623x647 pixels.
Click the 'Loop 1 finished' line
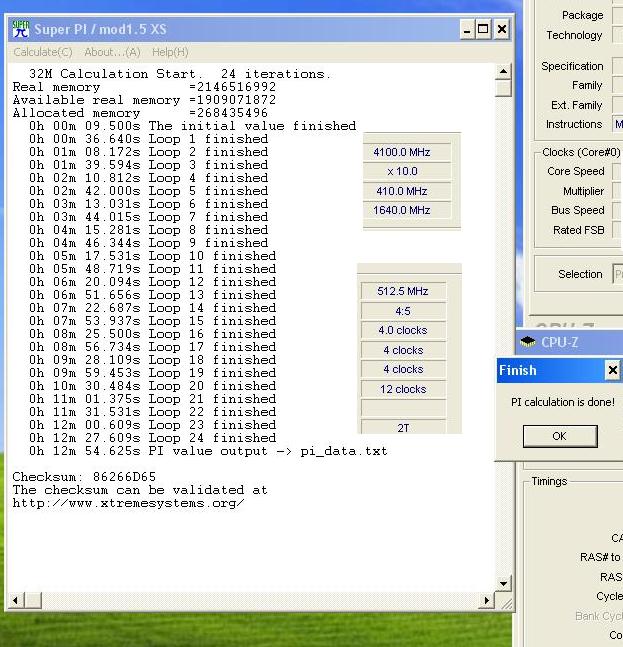(148, 139)
